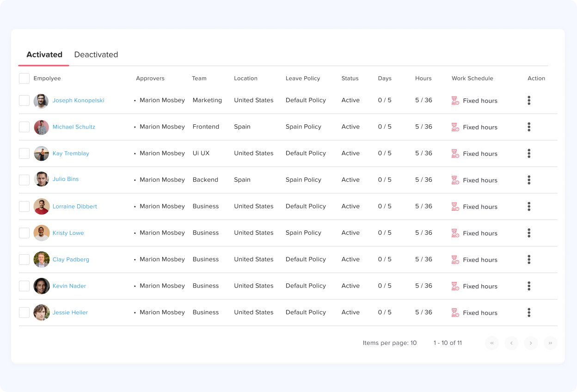This screenshot has height=392, width=577.
Task: Go to the previous page arrow
Action: tap(511, 343)
